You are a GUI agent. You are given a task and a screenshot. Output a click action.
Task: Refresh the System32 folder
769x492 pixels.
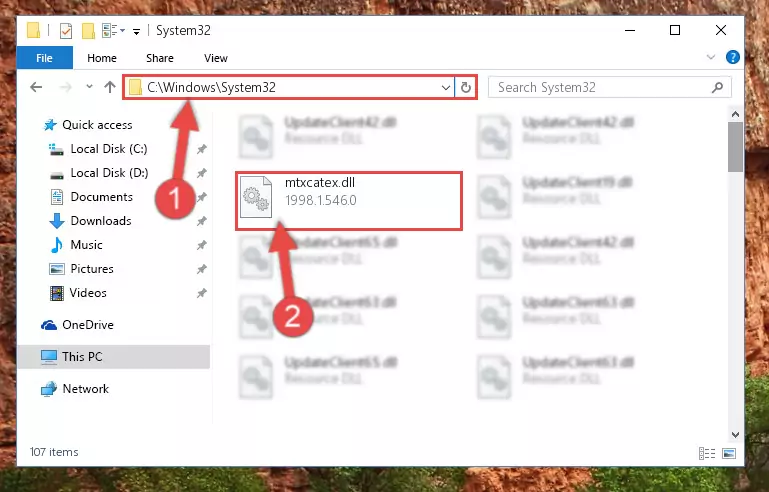click(465, 88)
